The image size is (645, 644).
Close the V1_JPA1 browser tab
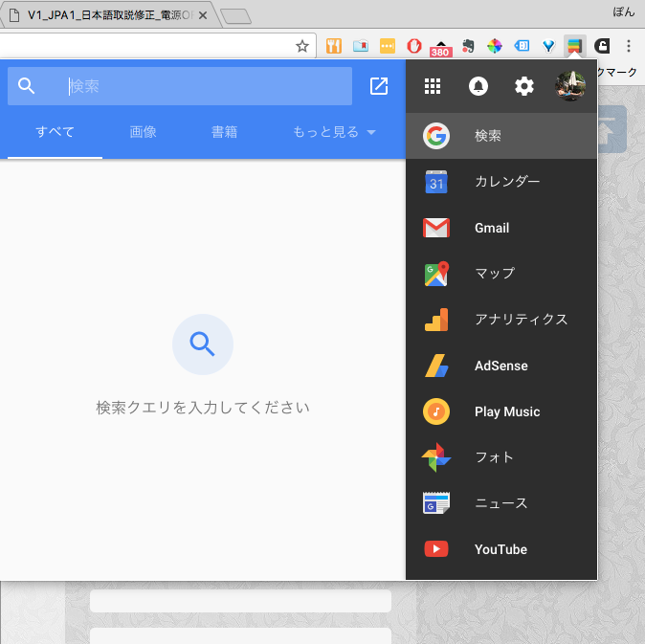(203, 15)
